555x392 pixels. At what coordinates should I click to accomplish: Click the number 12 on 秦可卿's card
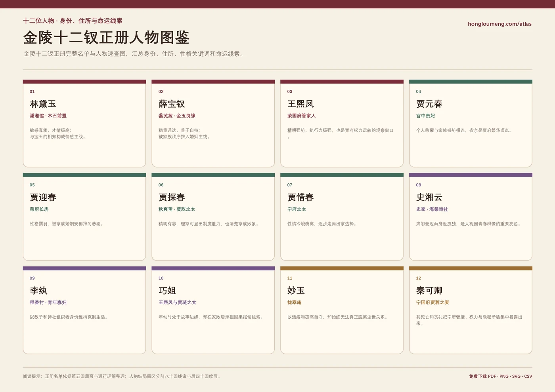[x=419, y=278]
